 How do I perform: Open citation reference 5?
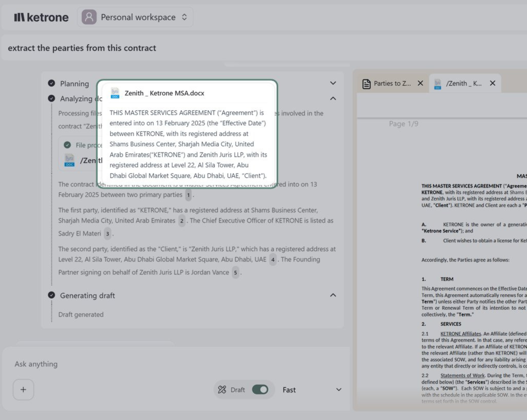click(x=235, y=273)
